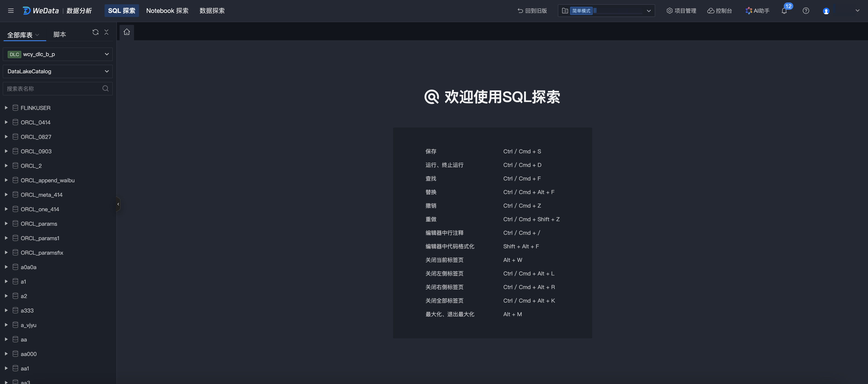Screen dimensions: 868x384
Task: Click the help question mark icon
Action: [806, 11]
